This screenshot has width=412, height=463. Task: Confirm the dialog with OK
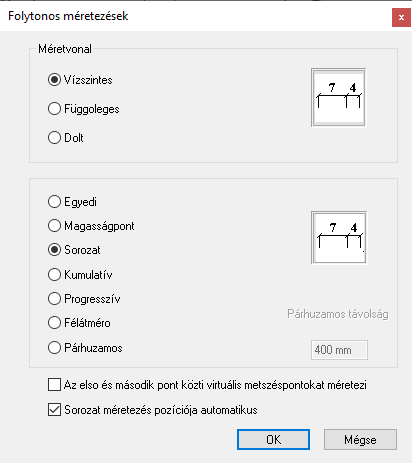coord(273,440)
